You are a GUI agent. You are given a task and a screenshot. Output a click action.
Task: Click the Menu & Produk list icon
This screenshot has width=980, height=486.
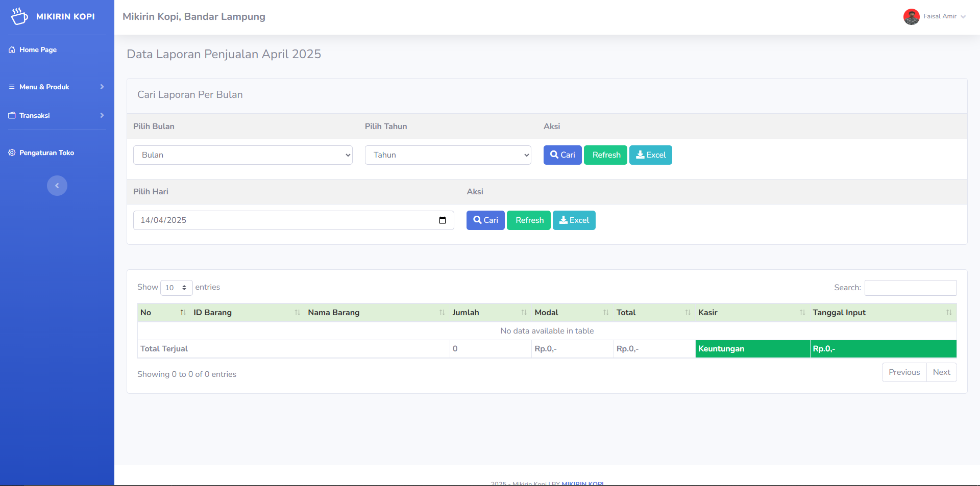[x=12, y=87]
